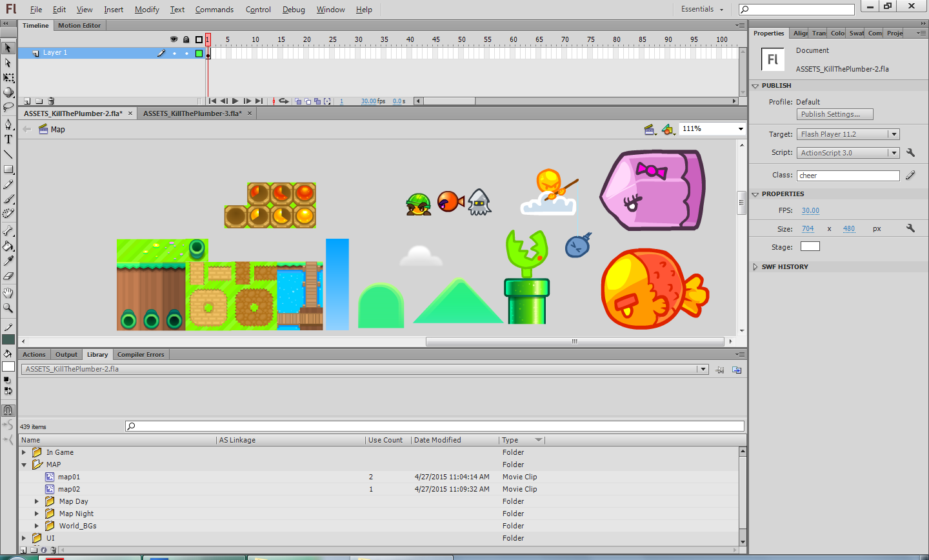
Task: Switch to the Compiler Errors tab
Action: pos(141,355)
